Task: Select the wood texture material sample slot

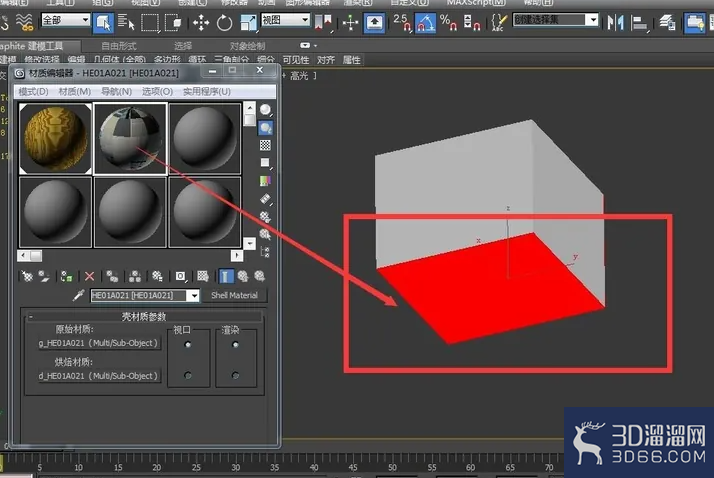Action: [x=55, y=138]
